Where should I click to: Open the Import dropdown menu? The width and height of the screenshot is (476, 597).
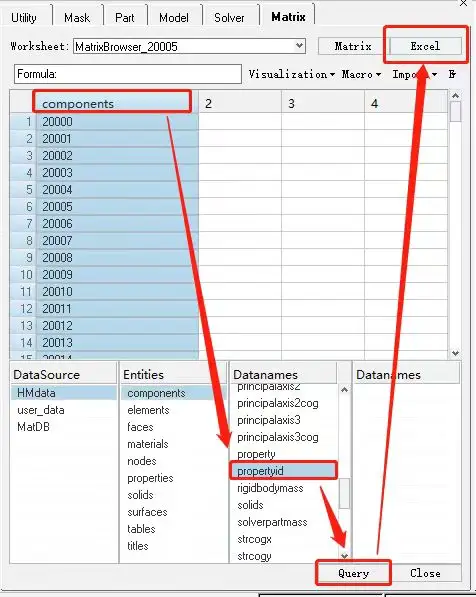tap(415, 74)
